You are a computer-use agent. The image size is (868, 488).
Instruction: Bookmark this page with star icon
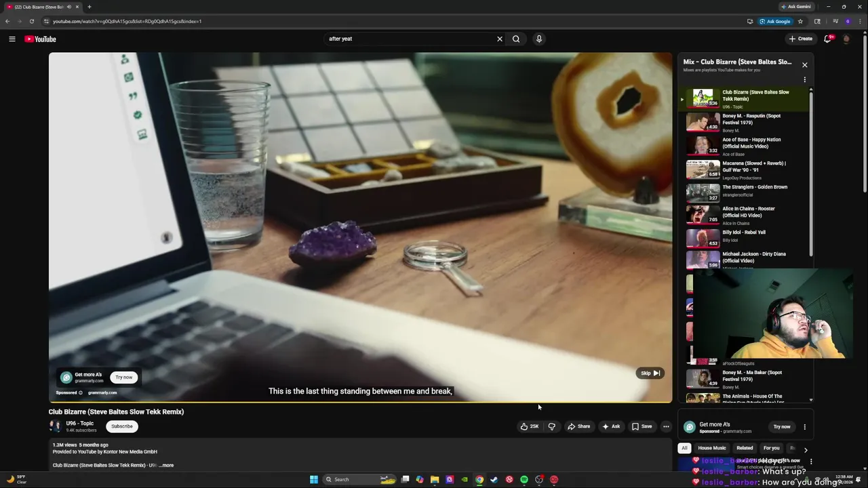[800, 21]
